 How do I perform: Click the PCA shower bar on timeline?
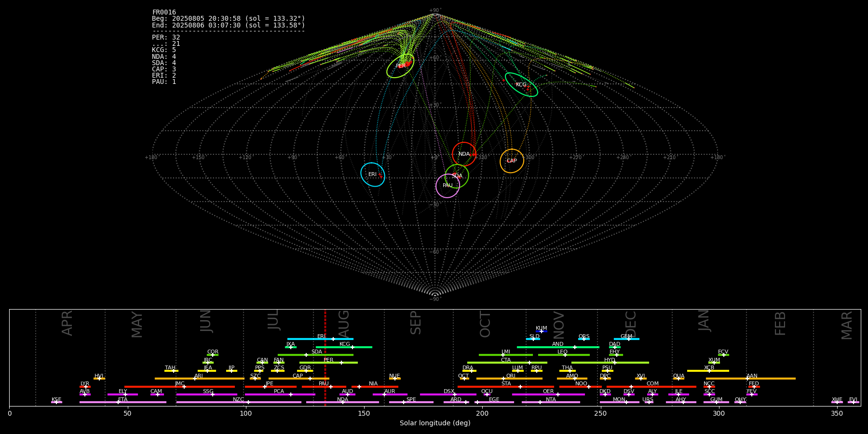click(x=280, y=394)
